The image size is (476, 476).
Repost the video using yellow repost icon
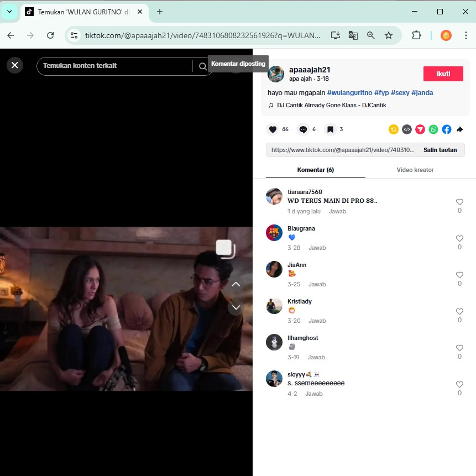click(394, 129)
